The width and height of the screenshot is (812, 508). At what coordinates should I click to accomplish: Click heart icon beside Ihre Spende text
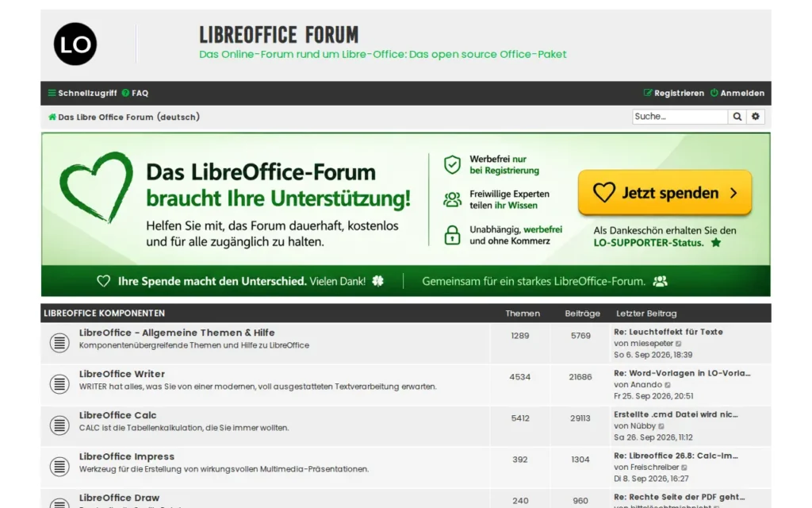coord(104,281)
